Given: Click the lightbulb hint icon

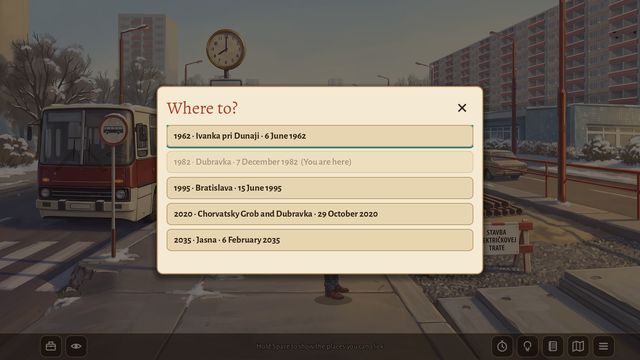Looking at the screenshot, I should coord(527,347).
